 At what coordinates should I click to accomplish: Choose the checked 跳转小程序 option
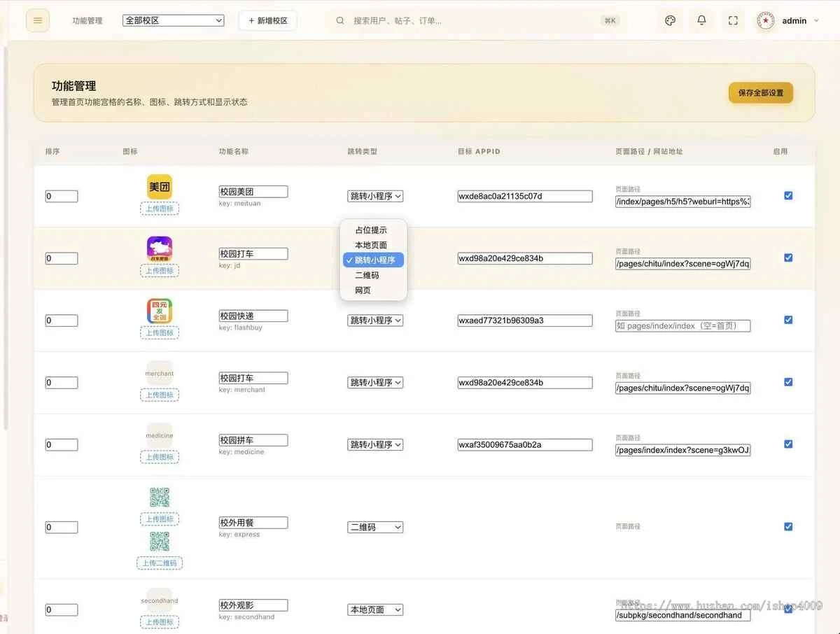pos(373,260)
